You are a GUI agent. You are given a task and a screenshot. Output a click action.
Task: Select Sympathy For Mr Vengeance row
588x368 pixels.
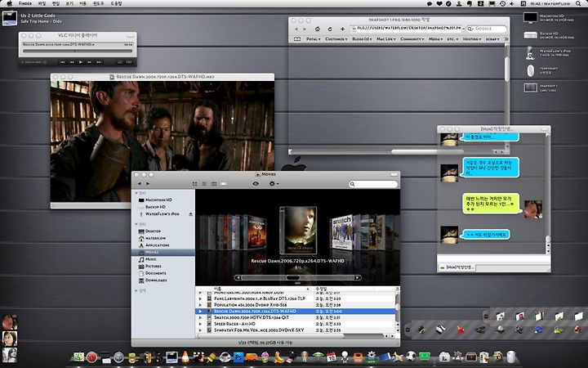(x=296, y=330)
